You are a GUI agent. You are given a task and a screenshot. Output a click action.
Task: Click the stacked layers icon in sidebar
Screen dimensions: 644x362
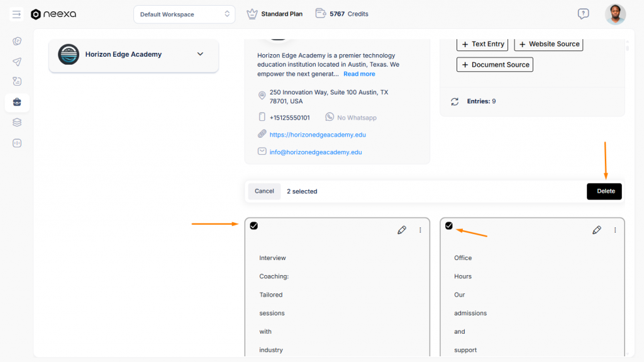pos(17,123)
